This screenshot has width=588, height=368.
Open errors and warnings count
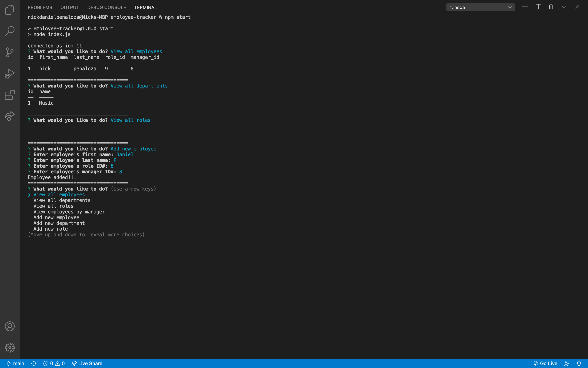54,363
